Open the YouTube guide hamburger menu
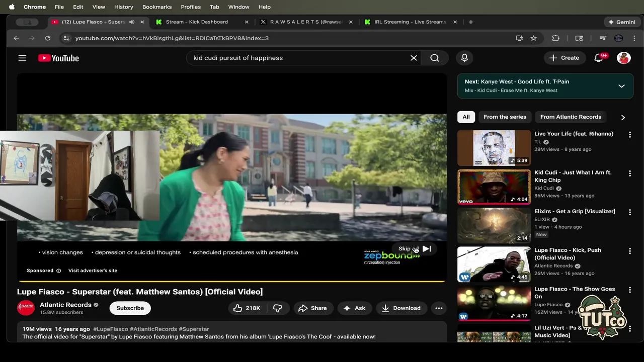 tap(22, 58)
